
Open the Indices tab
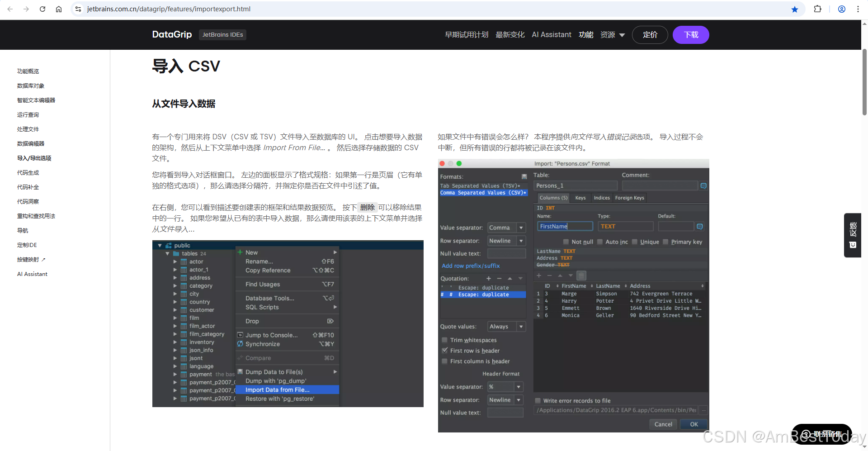tap(602, 198)
